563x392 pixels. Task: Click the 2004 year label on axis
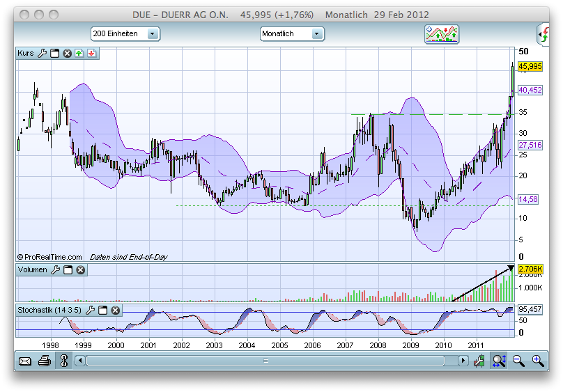tap(247, 345)
